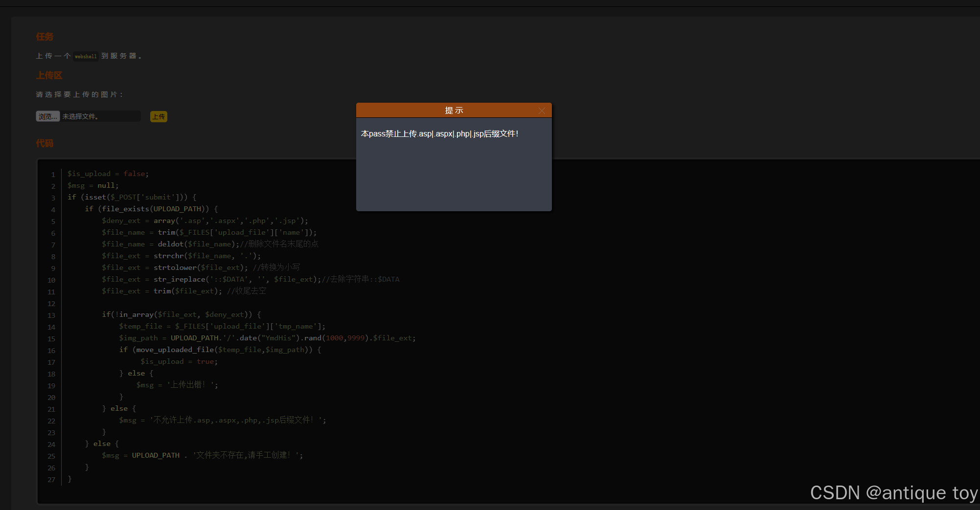Image resolution: width=980 pixels, height=510 pixels.
Task: Click code line with move_uploaded_file
Action: [220, 350]
